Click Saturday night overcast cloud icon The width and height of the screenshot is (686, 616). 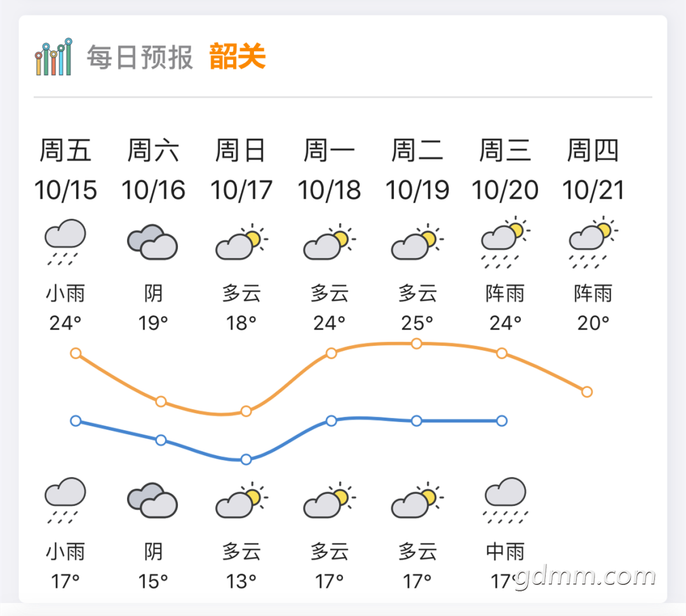pyautogui.click(x=152, y=500)
